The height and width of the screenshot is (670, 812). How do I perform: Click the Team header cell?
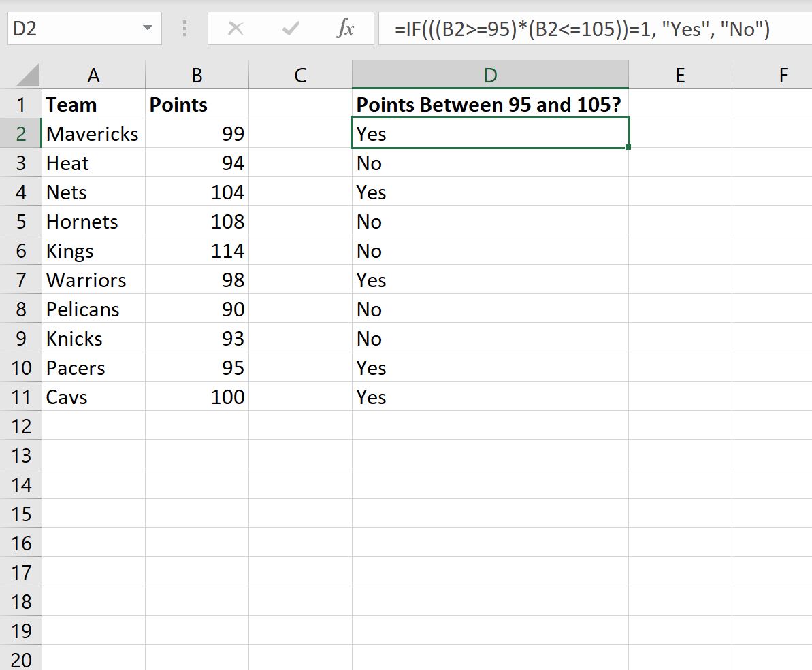[x=93, y=105]
